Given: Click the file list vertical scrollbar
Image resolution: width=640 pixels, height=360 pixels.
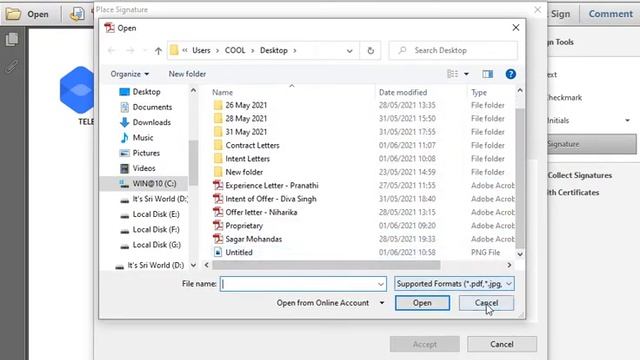Looking at the screenshot, I should pyautogui.click(x=520, y=178).
